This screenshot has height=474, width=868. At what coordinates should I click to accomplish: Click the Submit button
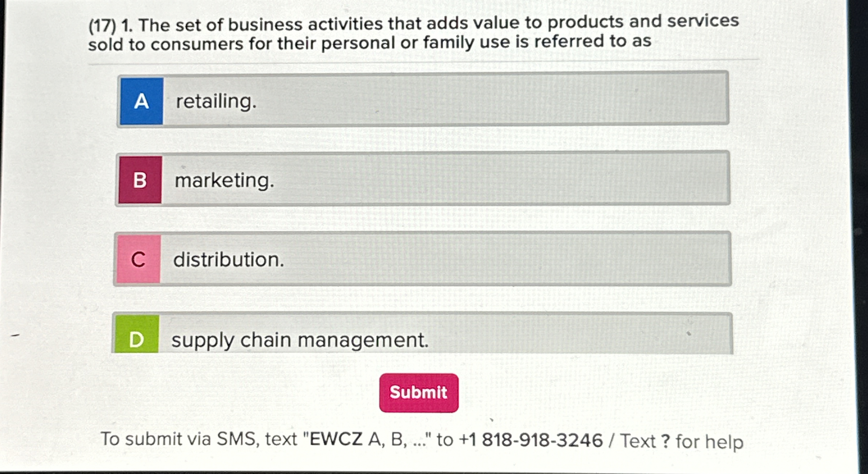click(418, 393)
